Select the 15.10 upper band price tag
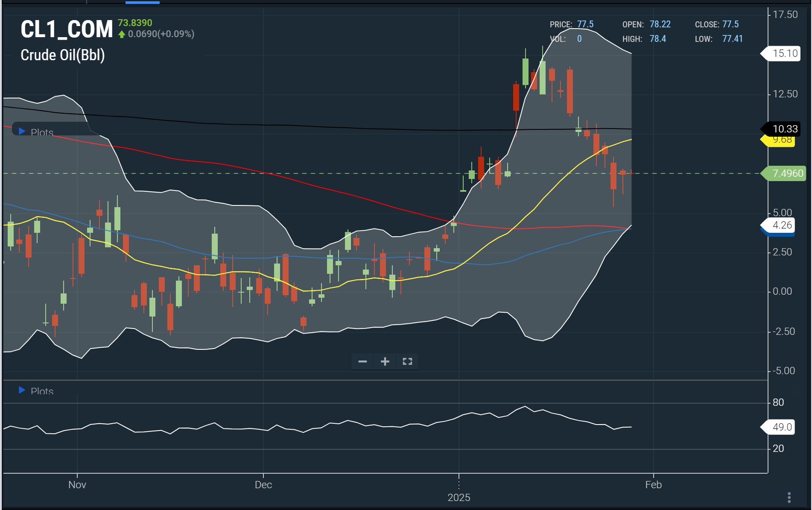Screen dimensions: 812x510 (784, 53)
